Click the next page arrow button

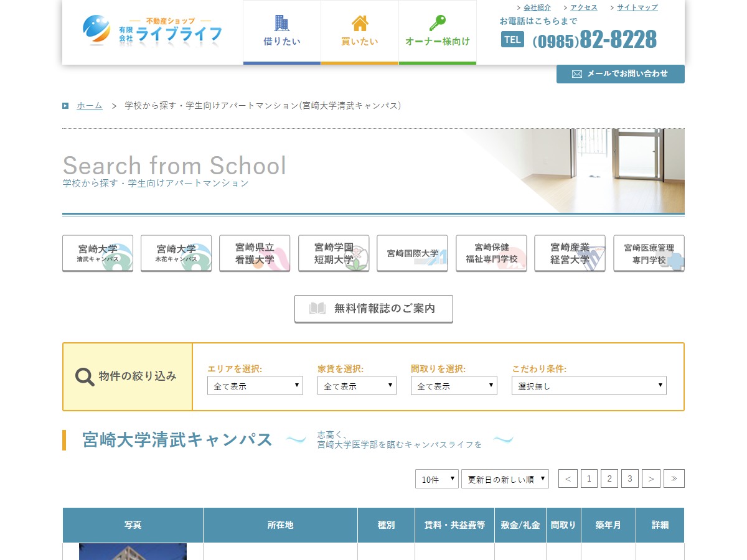tap(651, 478)
